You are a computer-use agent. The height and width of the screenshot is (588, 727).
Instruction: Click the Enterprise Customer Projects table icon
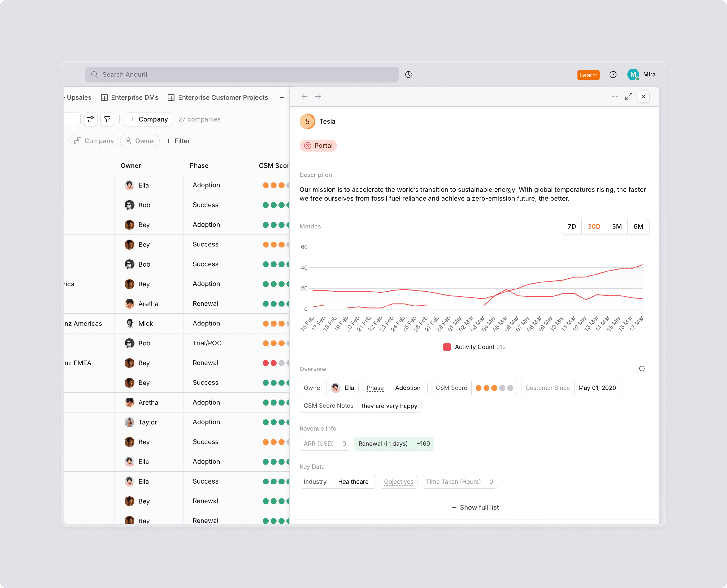point(171,97)
